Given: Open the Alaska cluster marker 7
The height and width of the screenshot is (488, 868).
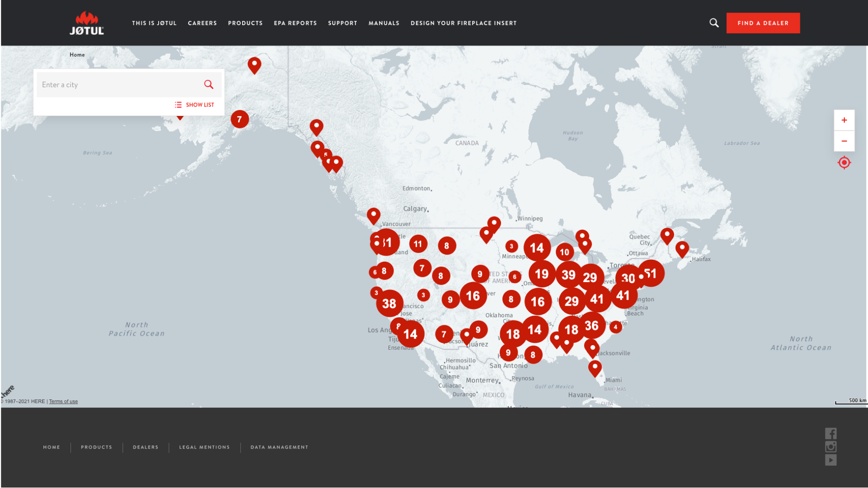Looking at the screenshot, I should [239, 119].
